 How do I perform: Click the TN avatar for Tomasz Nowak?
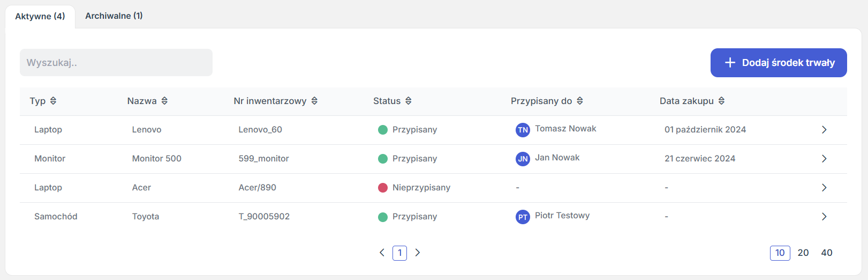pos(523,130)
